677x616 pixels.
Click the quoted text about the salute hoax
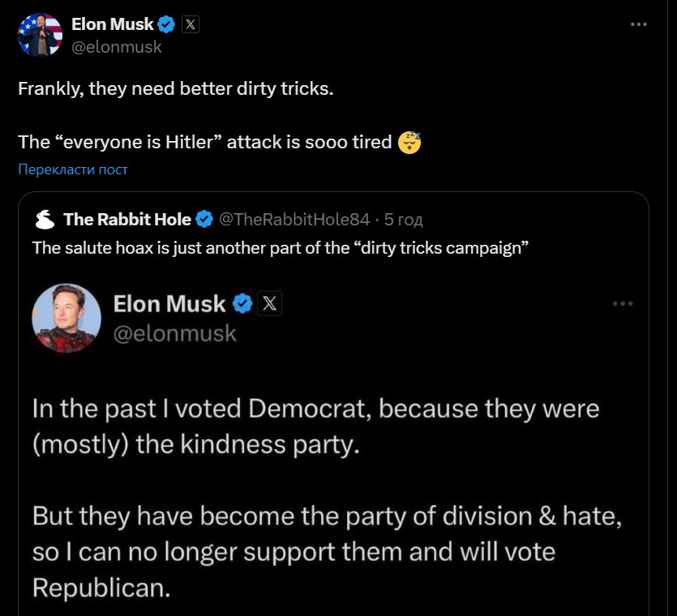(x=281, y=247)
